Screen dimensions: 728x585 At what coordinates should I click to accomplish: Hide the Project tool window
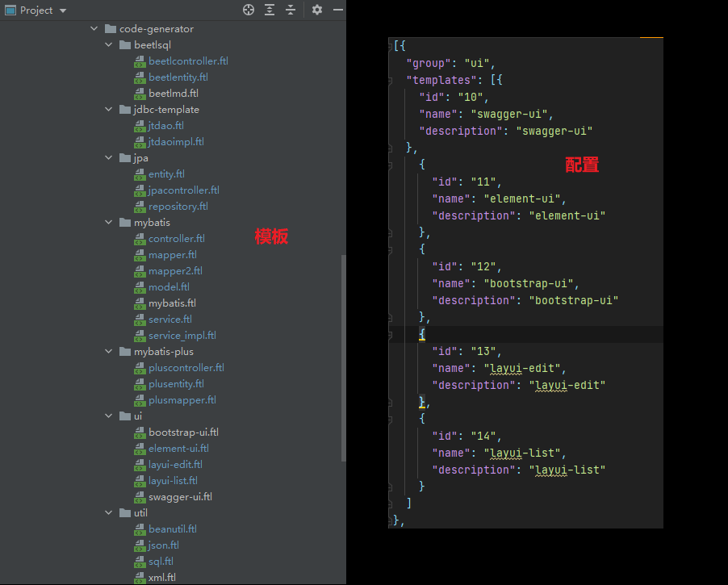[338, 10]
